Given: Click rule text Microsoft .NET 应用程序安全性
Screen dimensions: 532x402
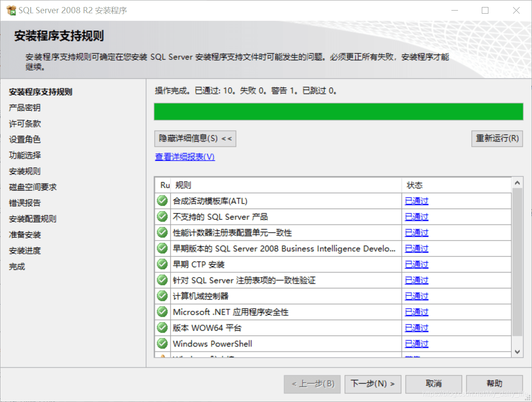Looking at the screenshot, I should (231, 312).
